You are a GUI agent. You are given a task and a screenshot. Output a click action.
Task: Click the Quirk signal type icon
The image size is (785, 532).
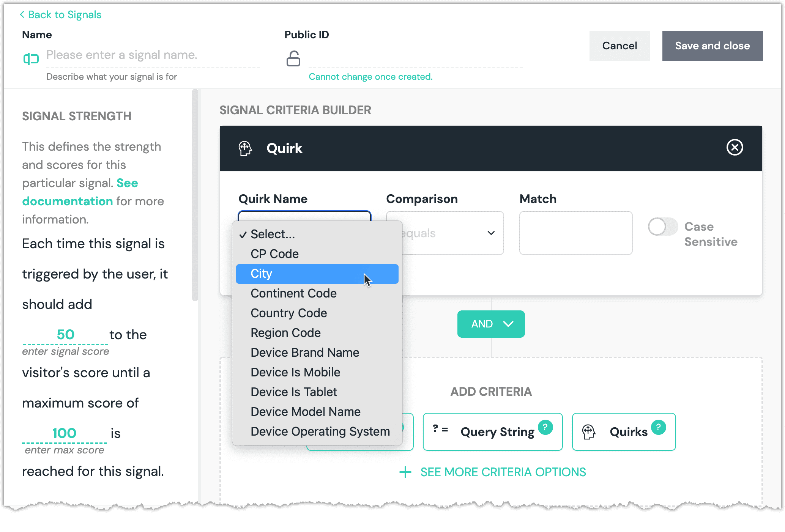pyautogui.click(x=245, y=147)
